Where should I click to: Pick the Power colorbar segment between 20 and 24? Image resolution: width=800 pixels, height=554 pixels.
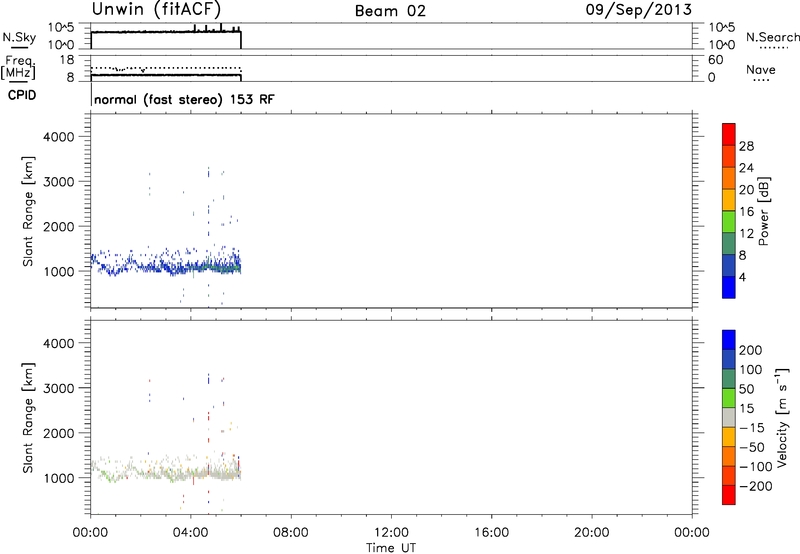tap(729, 178)
